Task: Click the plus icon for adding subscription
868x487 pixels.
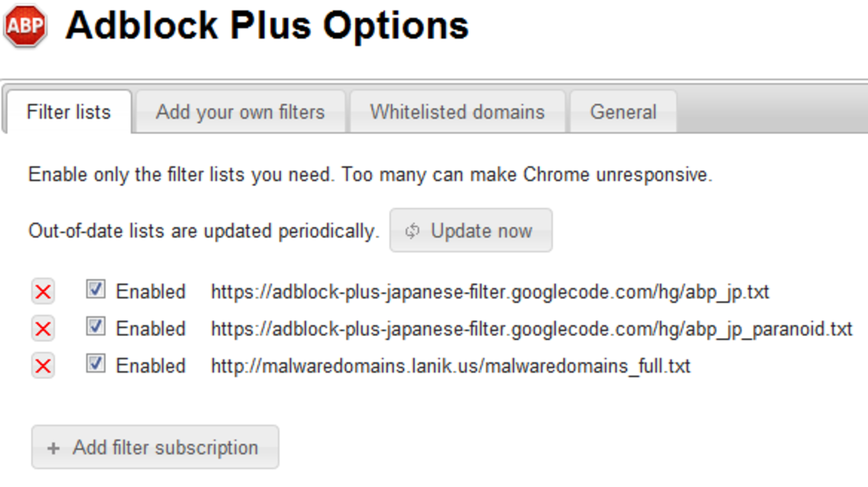Action: (x=53, y=448)
